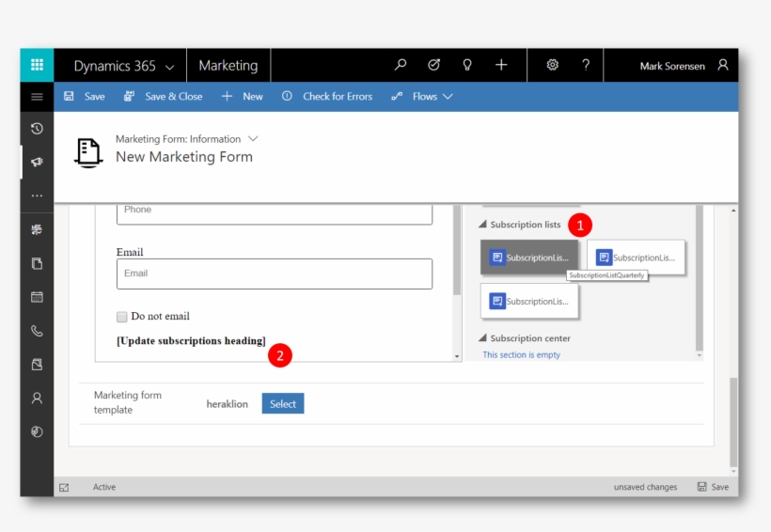This screenshot has height=532, width=771.
Task: Click the toolbox panel scrollbar
Action: coord(700,278)
